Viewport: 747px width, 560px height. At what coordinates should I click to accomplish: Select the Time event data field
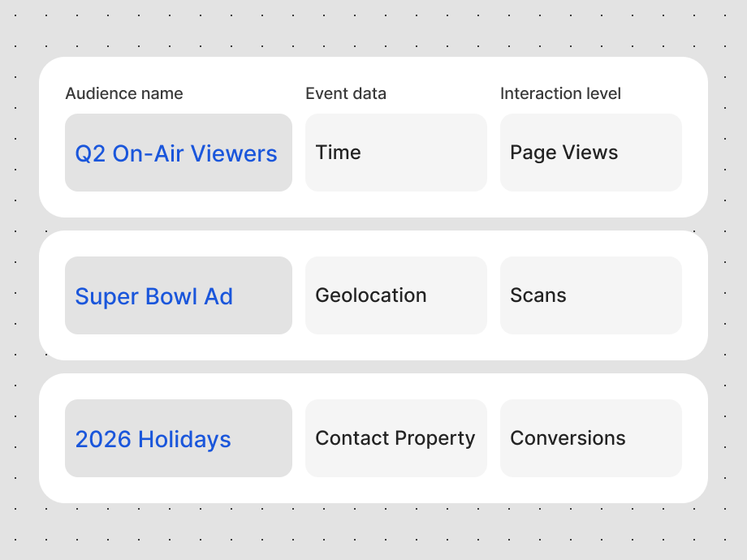396,153
